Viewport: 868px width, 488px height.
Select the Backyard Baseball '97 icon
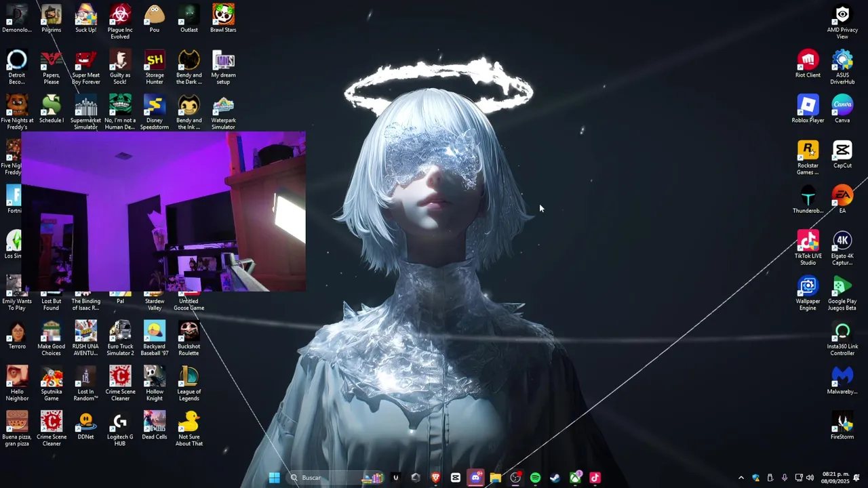(x=155, y=338)
